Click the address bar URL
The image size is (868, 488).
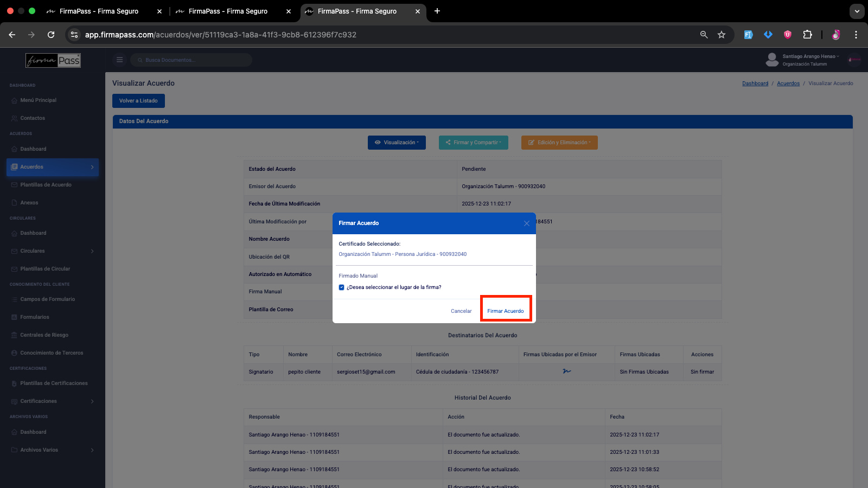(220, 35)
